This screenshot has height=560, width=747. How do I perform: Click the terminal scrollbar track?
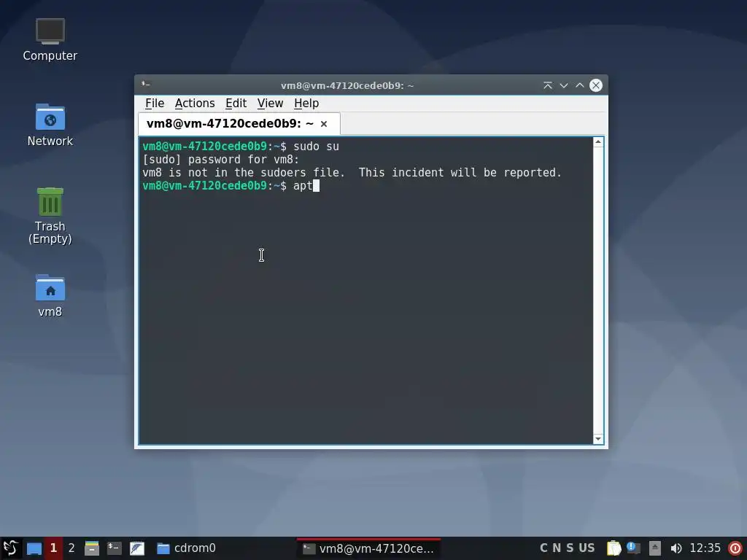click(598, 290)
